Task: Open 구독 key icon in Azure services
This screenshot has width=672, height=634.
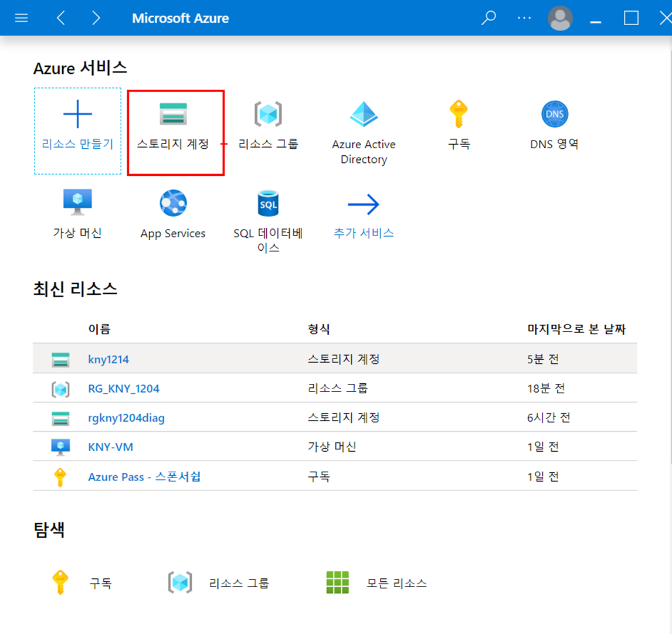Action: [459, 114]
